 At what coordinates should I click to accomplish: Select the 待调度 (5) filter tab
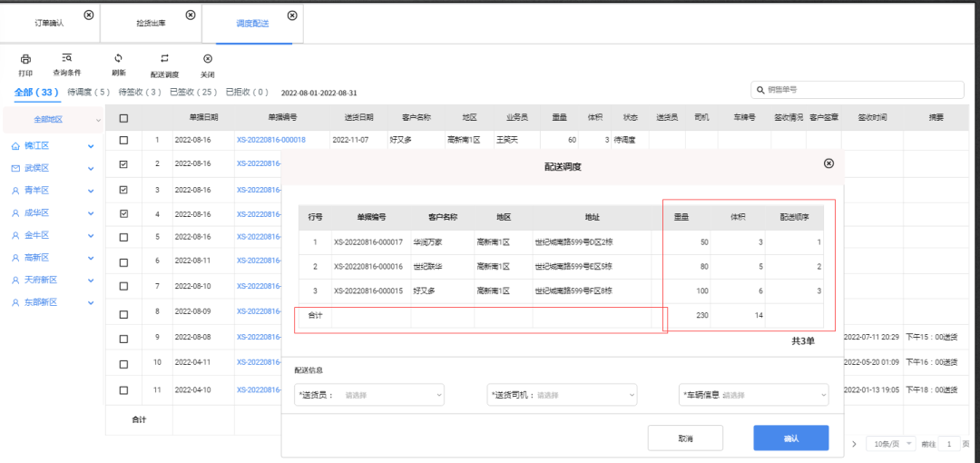[89, 93]
